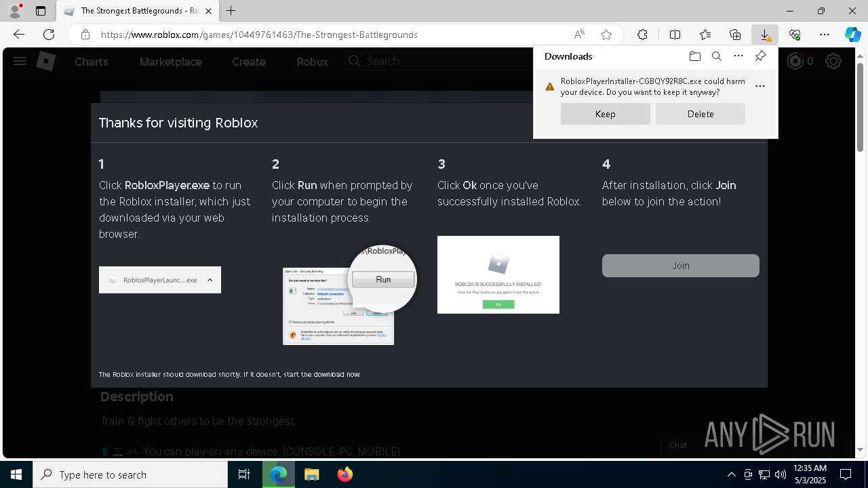Open Charts in Roblox navigation
The width and height of the screenshot is (868, 488).
[92, 62]
